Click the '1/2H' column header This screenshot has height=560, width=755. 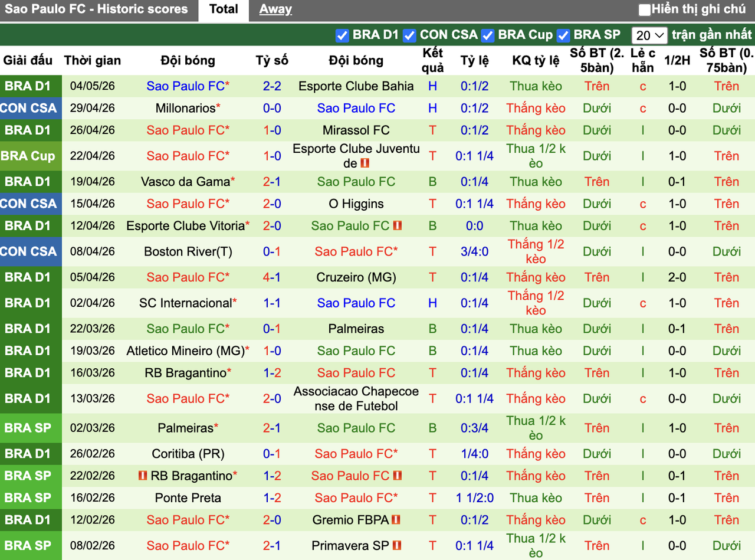tap(677, 60)
